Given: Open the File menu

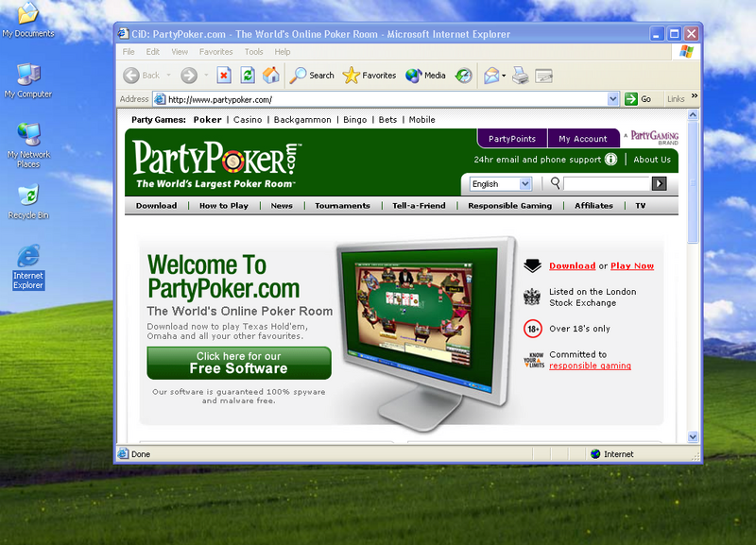Looking at the screenshot, I should [x=129, y=52].
